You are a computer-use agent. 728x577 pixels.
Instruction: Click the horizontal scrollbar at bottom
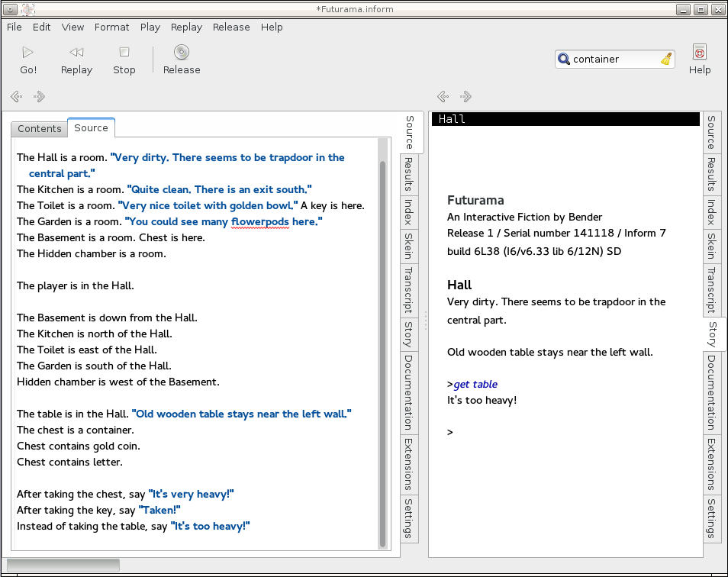(63, 566)
